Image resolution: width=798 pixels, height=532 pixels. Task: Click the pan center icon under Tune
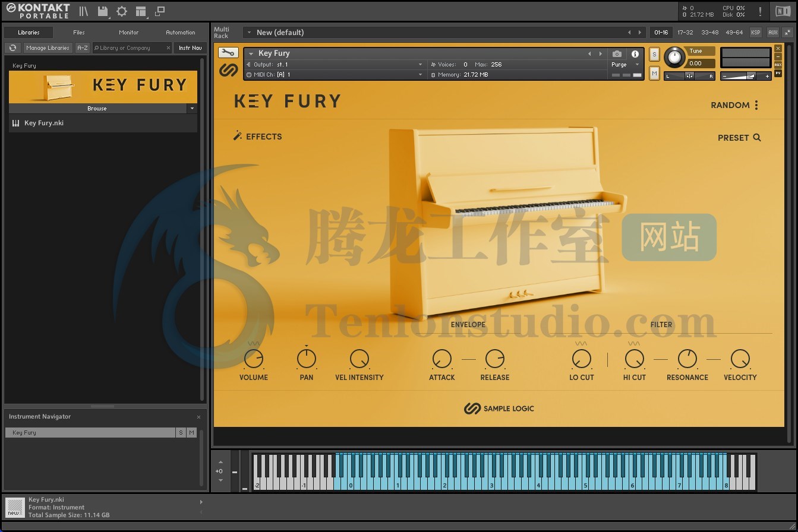pyautogui.click(x=689, y=76)
